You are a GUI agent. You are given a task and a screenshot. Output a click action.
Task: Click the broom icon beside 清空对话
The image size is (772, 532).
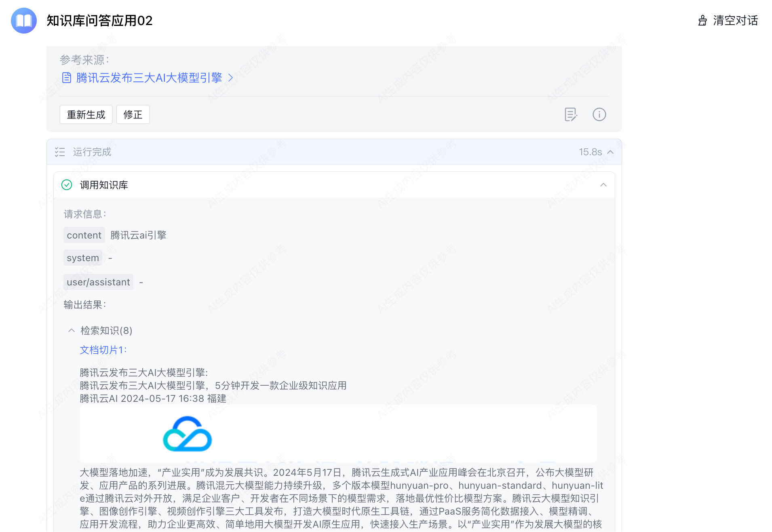pyautogui.click(x=702, y=21)
